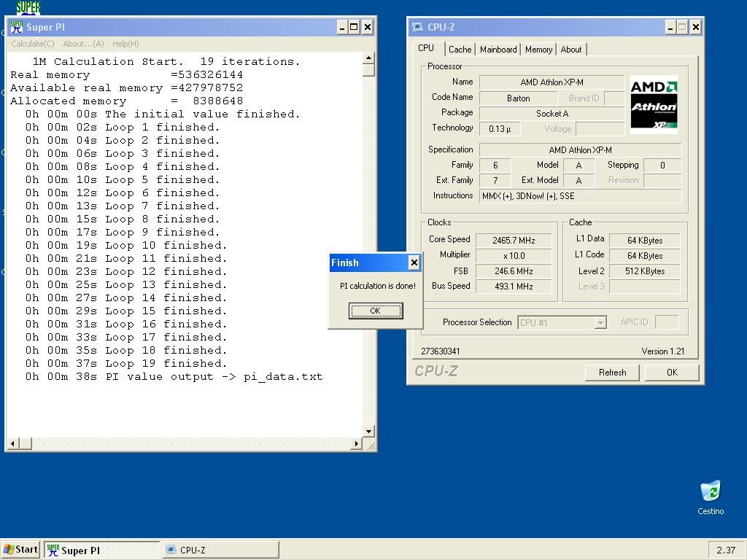Image resolution: width=747 pixels, height=560 pixels.
Task: Minimize the CPU-Z window
Action: click(x=670, y=27)
